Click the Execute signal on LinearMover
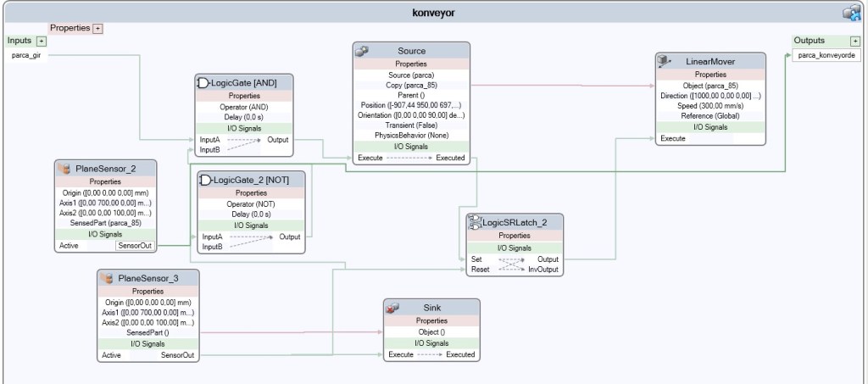The image size is (868, 384). pos(673,138)
